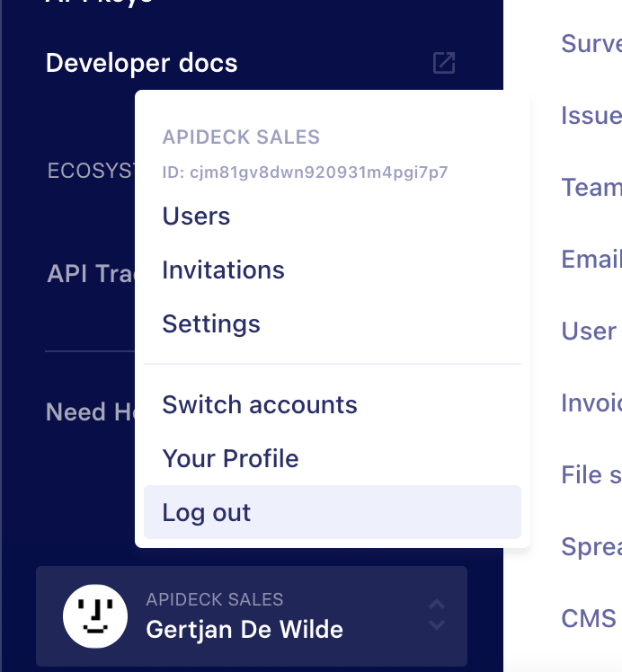Choose Switch accounts
Screen dimensions: 622x672
point(333,404)
